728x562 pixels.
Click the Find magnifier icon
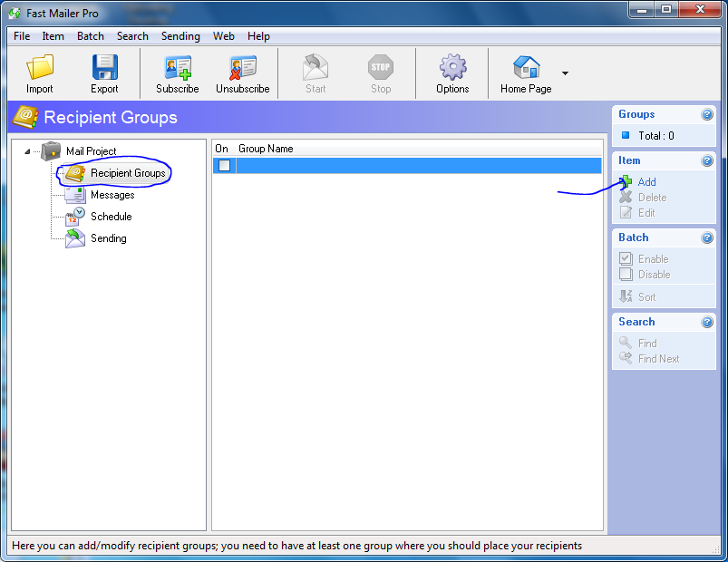tap(626, 343)
